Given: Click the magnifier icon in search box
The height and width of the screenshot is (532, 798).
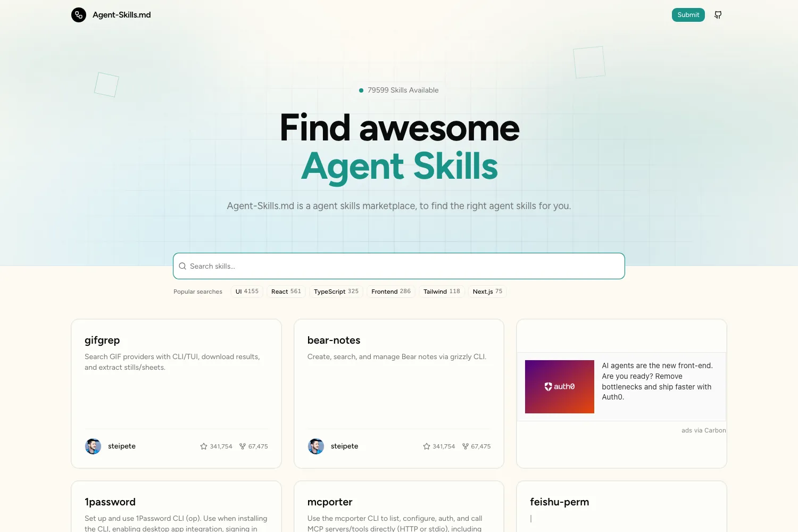Looking at the screenshot, I should pyautogui.click(x=182, y=266).
